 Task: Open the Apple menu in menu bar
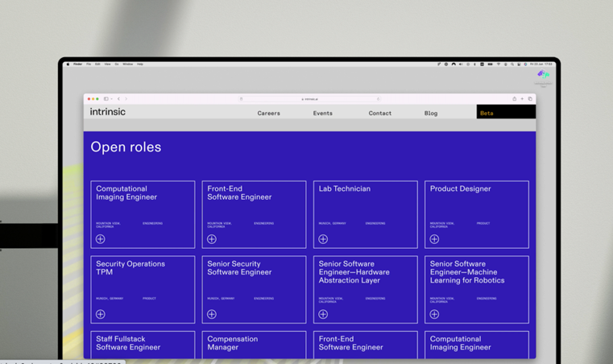(x=68, y=64)
